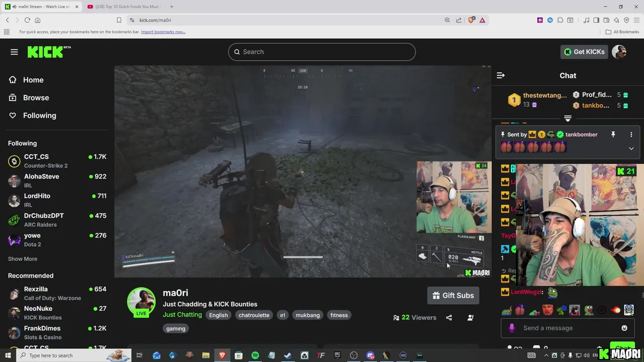Expand the gift leaderboard with the handle

(568, 119)
